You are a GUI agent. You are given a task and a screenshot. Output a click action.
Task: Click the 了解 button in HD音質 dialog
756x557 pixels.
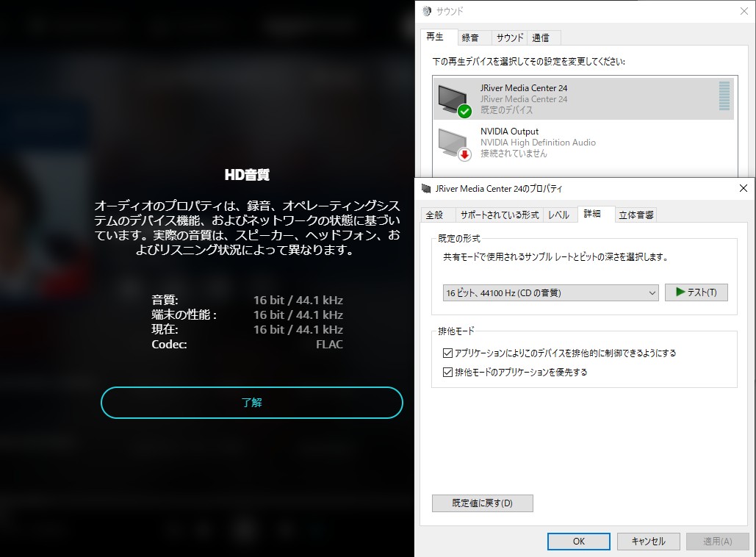[x=252, y=403]
